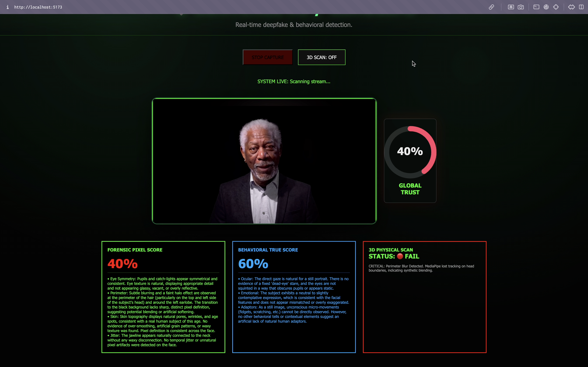
Task: Click the SYSTEM LIVE scanning status text
Action: 294,82
